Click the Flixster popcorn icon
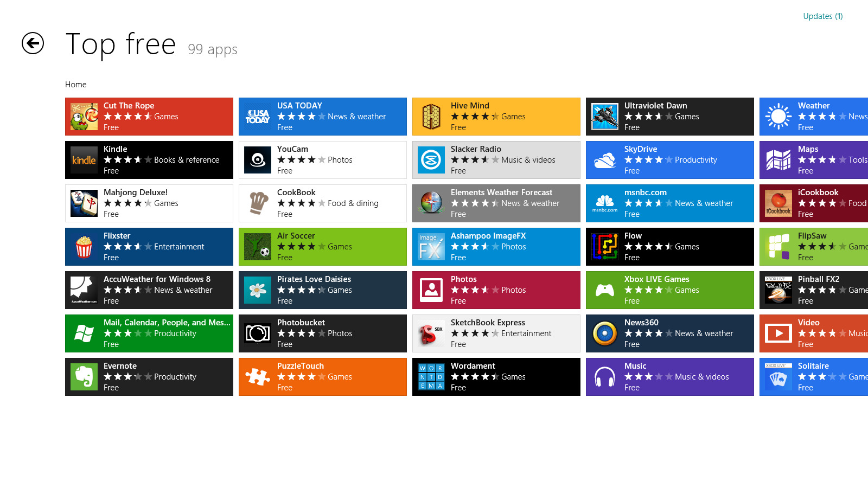The image size is (868, 488). tap(84, 247)
